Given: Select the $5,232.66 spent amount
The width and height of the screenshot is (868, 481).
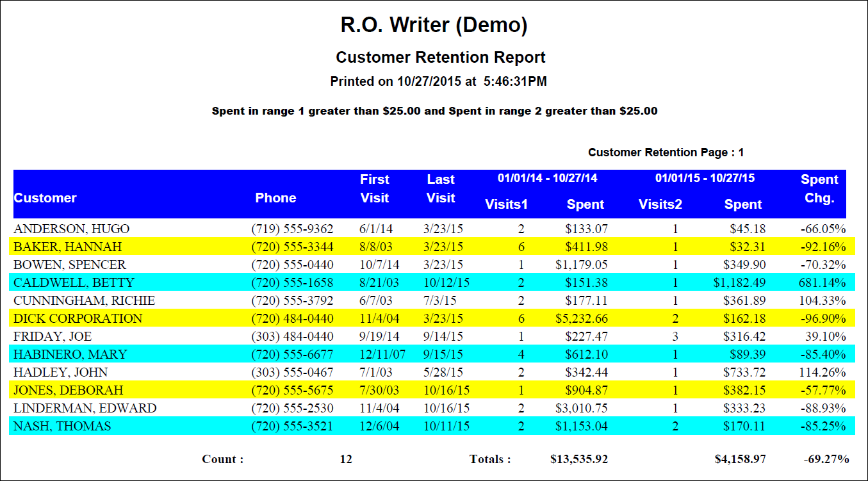Looking at the screenshot, I should [578, 318].
